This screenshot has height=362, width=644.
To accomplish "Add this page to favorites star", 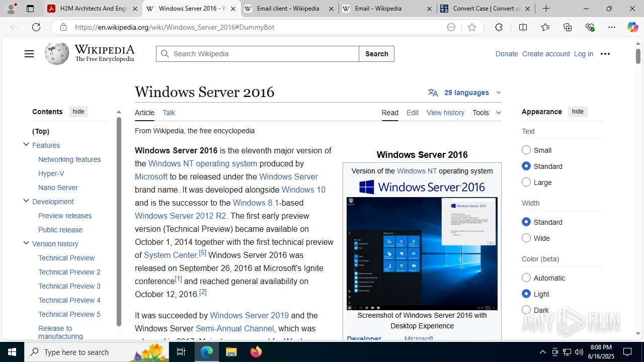I will tap(471, 27).
